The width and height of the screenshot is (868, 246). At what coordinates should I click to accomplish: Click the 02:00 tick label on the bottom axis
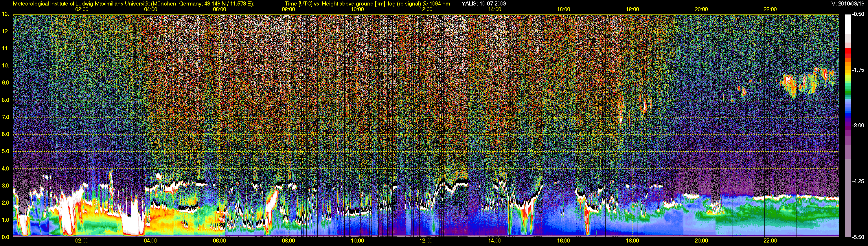click(x=82, y=241)
